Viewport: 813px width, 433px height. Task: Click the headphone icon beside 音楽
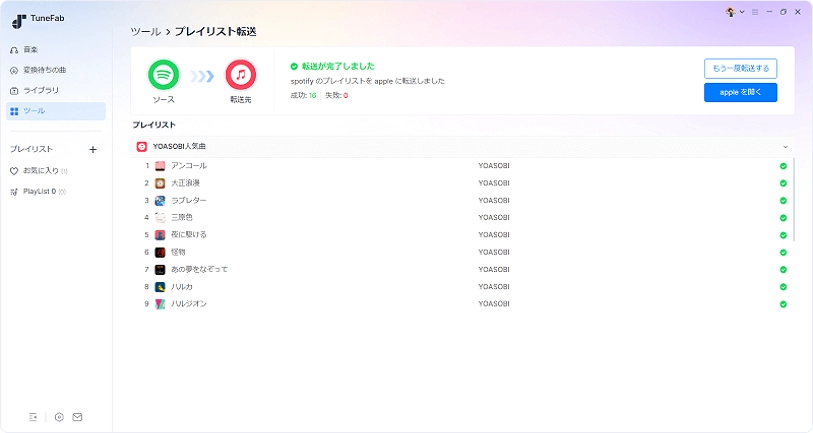pos(14,50)
